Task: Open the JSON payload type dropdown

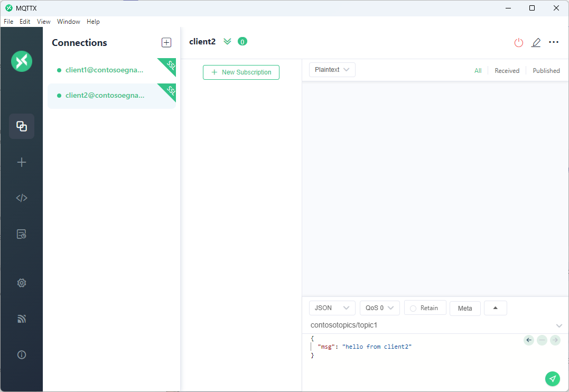Action: 332,308
